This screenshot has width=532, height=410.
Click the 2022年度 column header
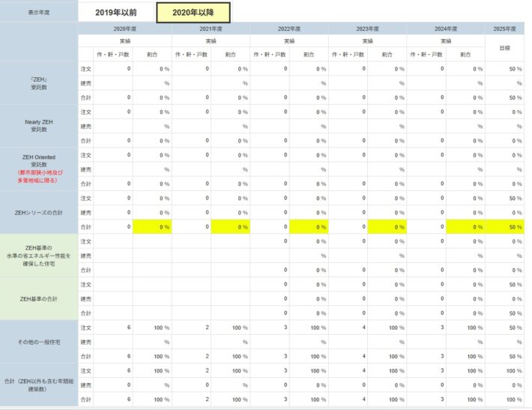pos(289,28)
